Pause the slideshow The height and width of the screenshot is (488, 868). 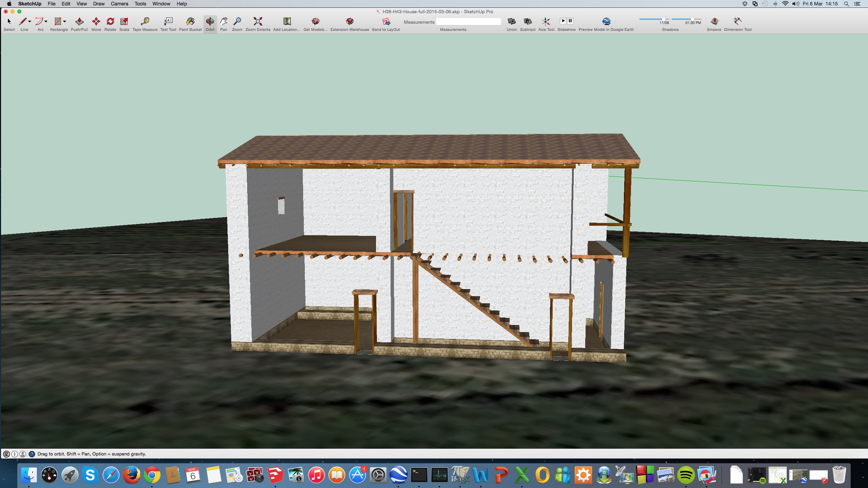[x=570, y=21]
